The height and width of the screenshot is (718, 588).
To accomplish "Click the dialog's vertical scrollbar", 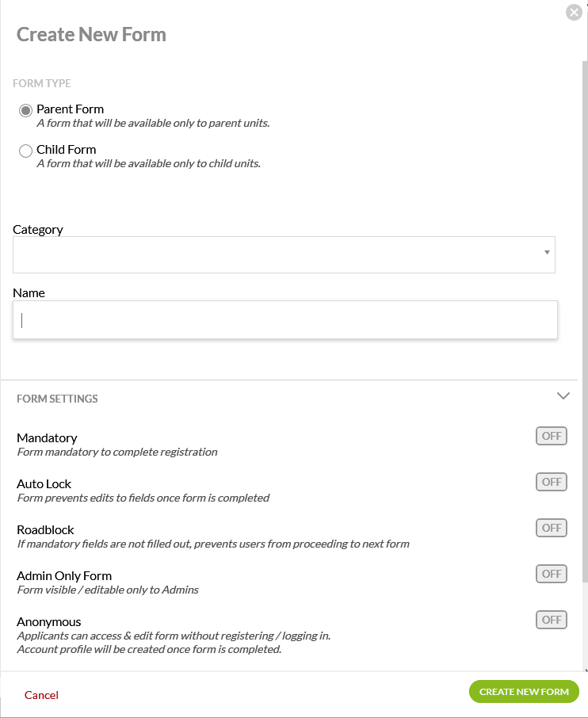I will [585, 317].
